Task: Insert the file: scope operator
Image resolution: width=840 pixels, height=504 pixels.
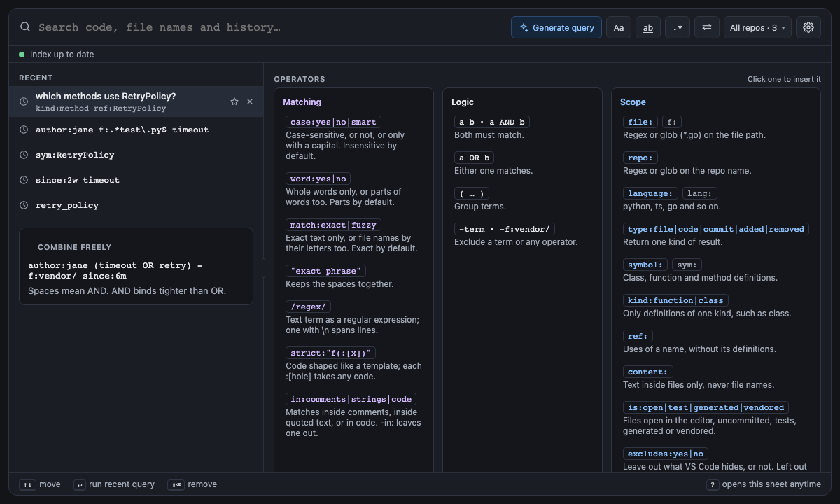Action: pos(640,122)
